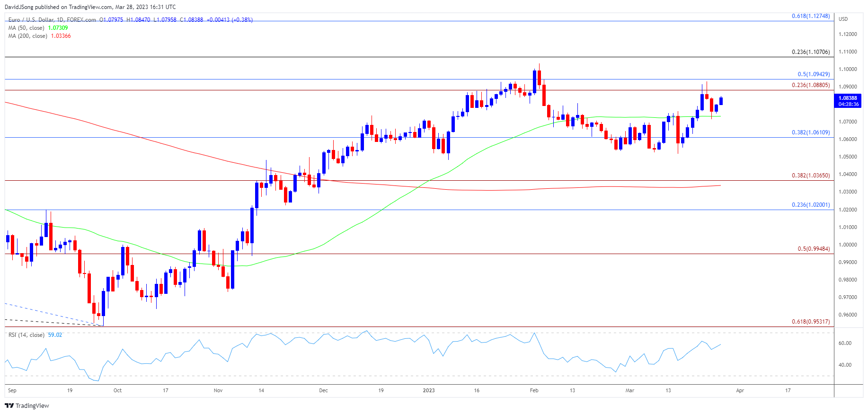Click the TradingView logo at bottom left
This screenshot has width=868, height=414.
[x=27, y=405]
